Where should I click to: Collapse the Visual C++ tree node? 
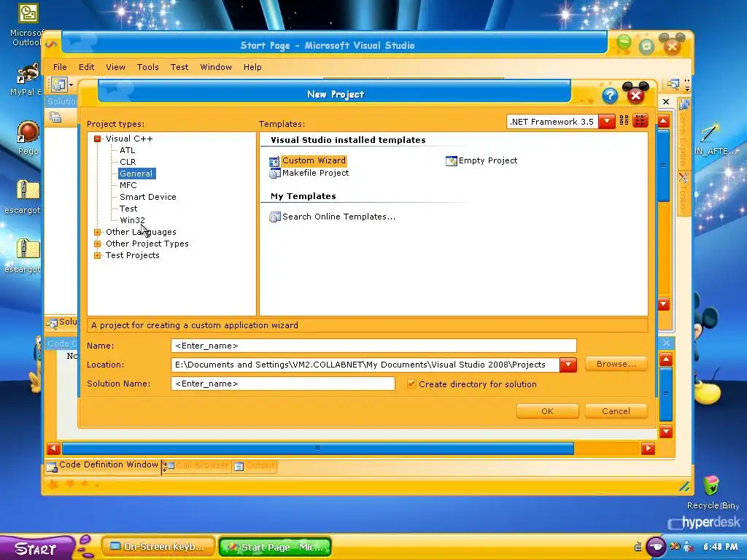97,139
